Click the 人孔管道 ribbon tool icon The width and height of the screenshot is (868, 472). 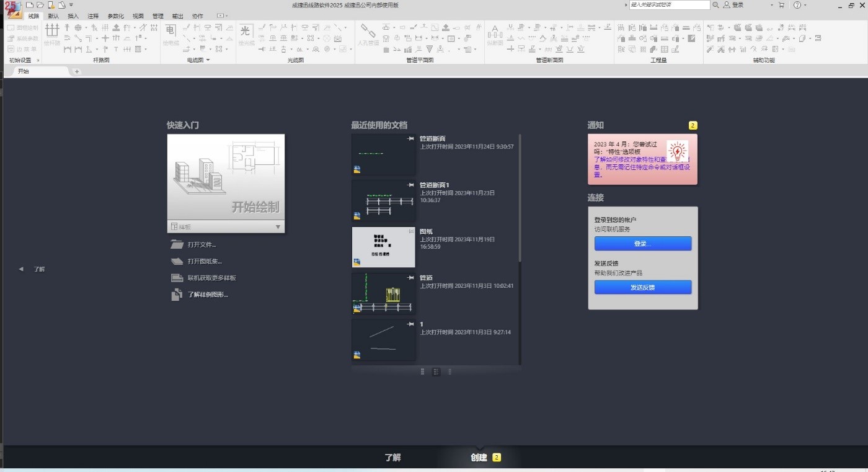coord(368,32)
